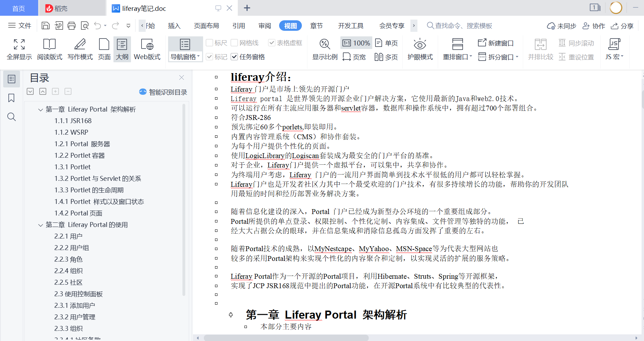Viewport: 644px width, 341px height.
Task: Open the JS 宏 dropdown
Action: (614, 49)
